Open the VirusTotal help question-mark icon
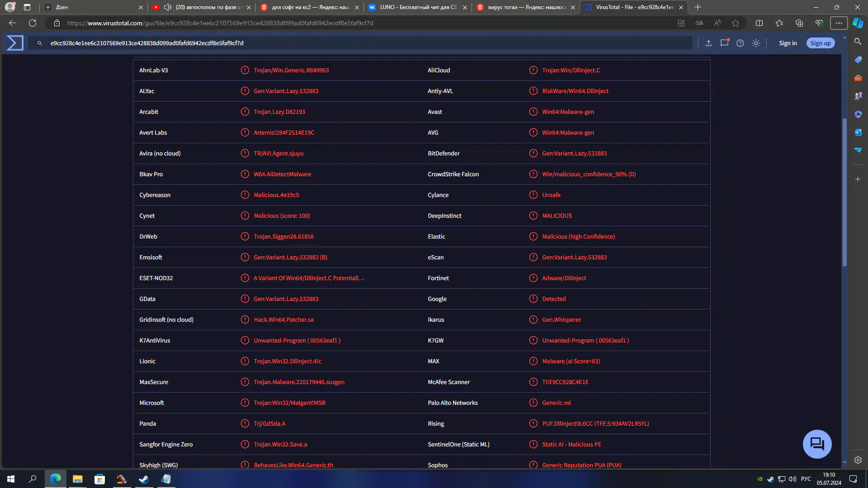Image resolution: width=868 pixels, height=488 pixels. tap(740, 43)
